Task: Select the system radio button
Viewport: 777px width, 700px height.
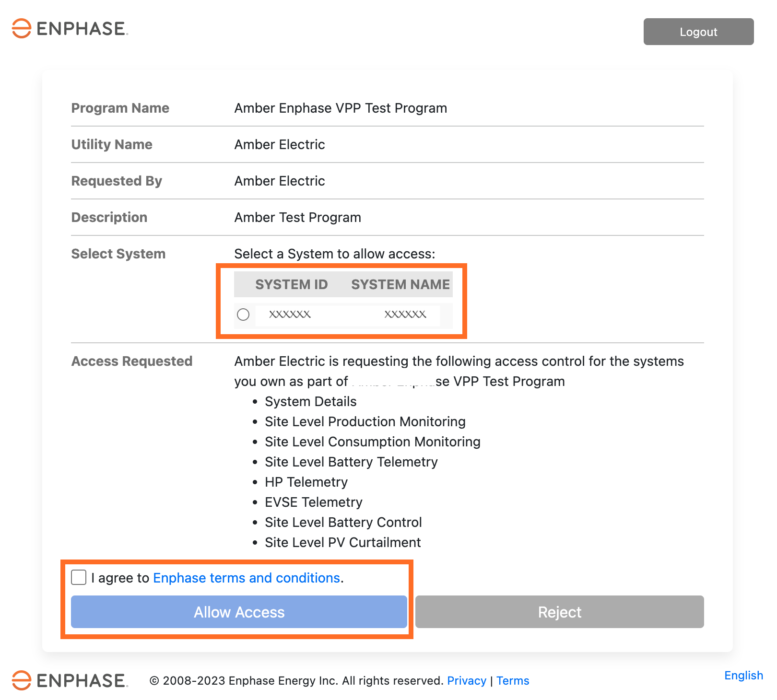Action: [243, 315]
